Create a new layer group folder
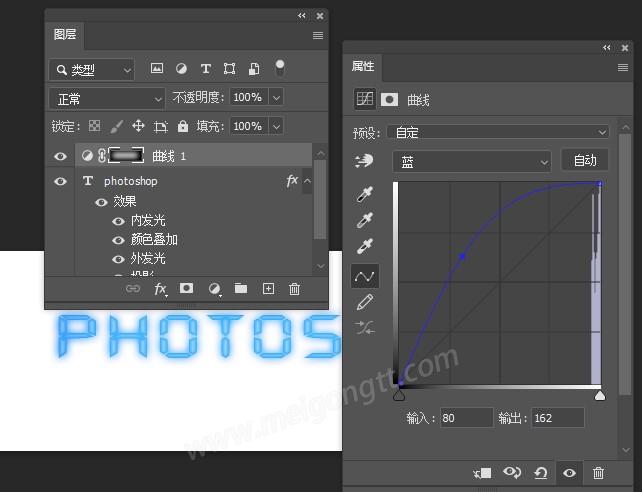Image resolution: width=642 pixels, height=492 pixels. coord(241,288)
